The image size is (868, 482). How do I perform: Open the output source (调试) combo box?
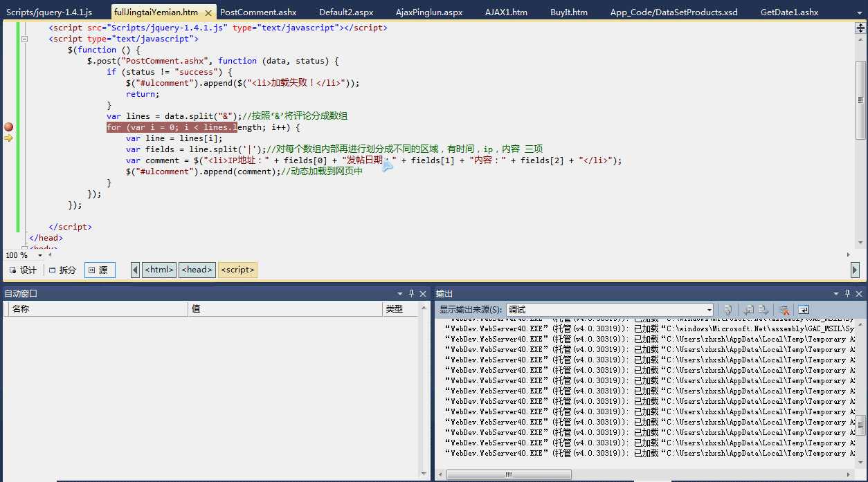click(x=610, y=310)
